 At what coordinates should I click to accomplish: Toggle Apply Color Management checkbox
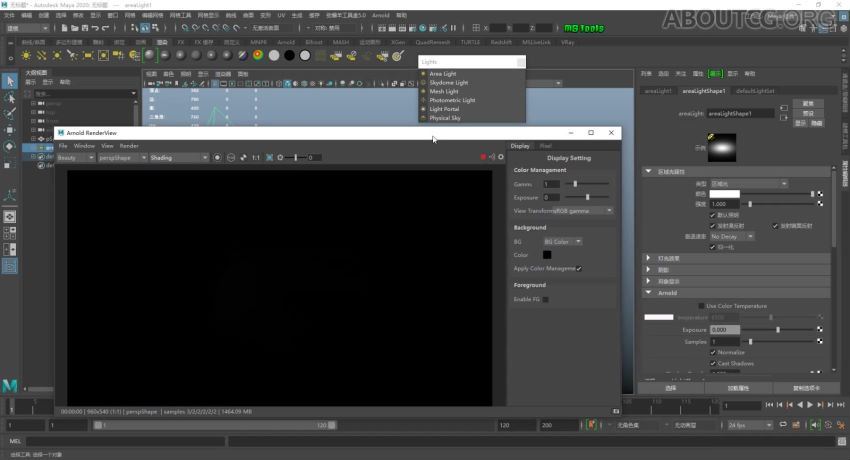coord(579,269)
